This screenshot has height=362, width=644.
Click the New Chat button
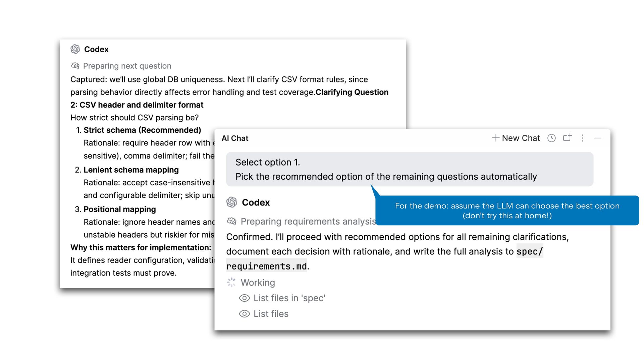(x=516, y=138)
